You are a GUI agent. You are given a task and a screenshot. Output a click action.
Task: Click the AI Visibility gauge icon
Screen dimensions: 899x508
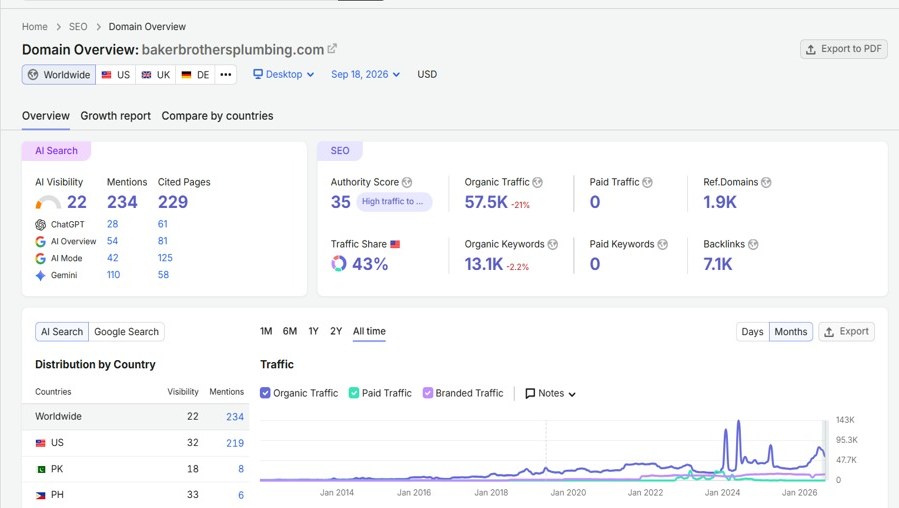pyautogui.click(x=48, y=202)
